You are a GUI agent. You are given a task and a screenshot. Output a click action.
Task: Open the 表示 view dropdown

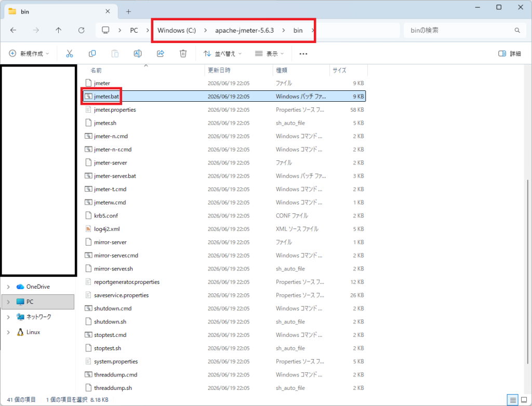pos(270,53)
